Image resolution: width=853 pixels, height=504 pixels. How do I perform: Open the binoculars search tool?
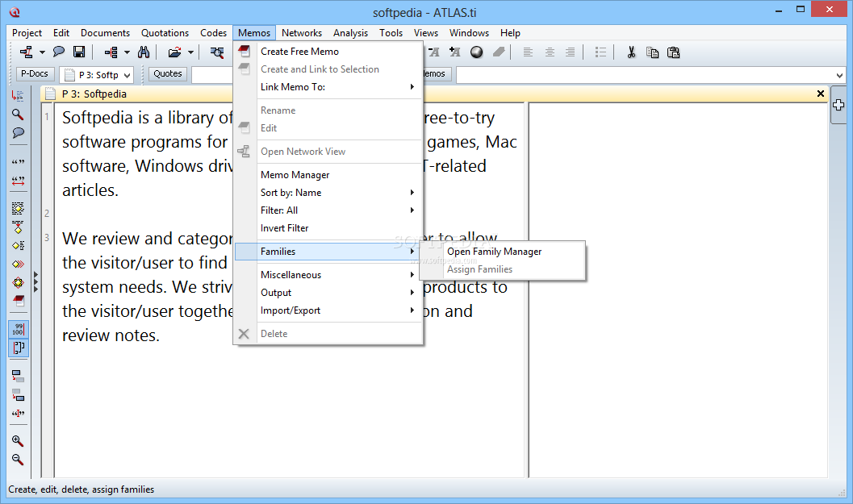pyautogui.click(x=144, y=52)
